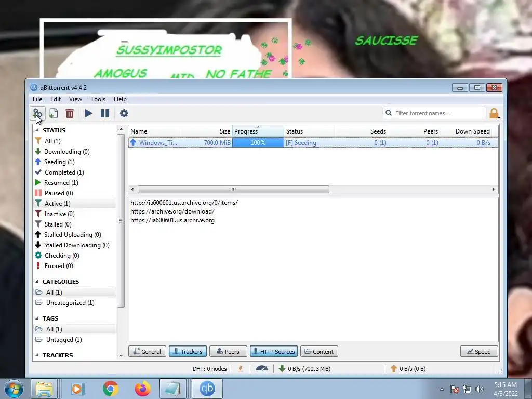This screenshot has height=399, width=532.
Task: Select the Stalled Downloading (0) filter
Action: (x=75, y=245)
